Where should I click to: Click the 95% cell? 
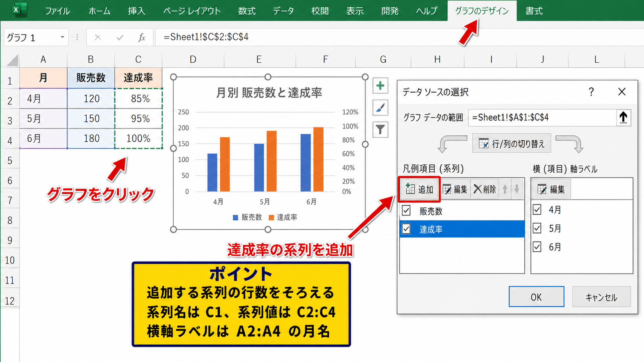(x=138, y=118)
